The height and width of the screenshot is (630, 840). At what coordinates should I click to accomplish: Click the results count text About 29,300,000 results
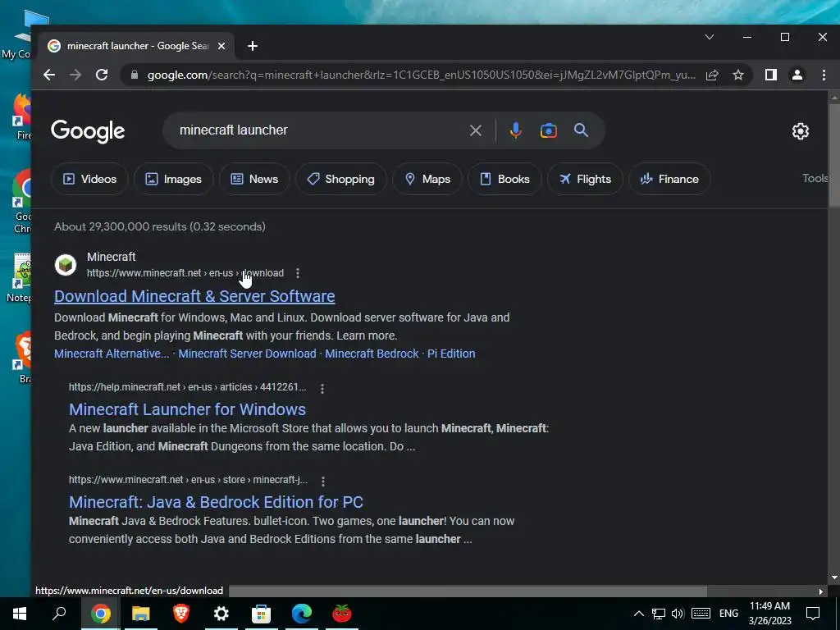tap(160, 226)
